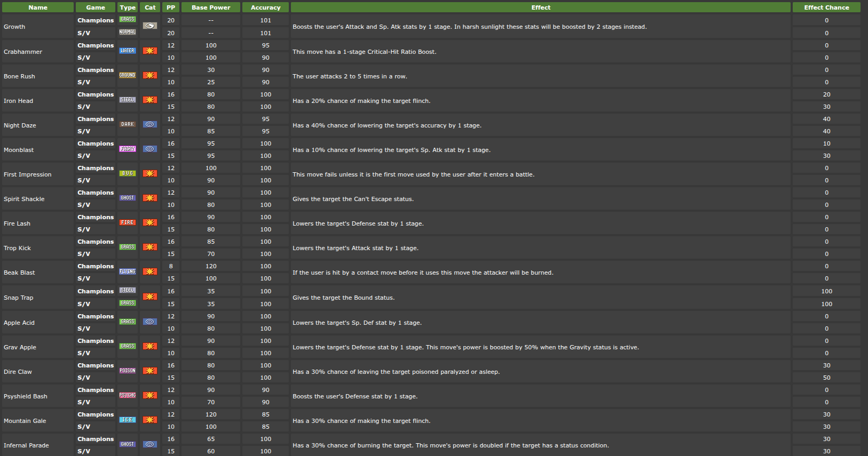Click Moonblast's special category icon
This screenshot has height=456, width=868.
point(150,149)
